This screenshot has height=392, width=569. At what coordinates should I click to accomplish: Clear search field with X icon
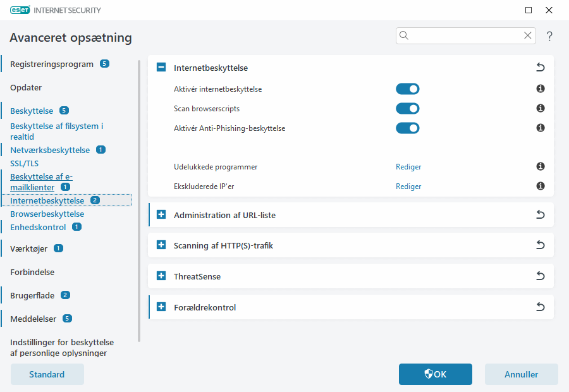point(527,35)
